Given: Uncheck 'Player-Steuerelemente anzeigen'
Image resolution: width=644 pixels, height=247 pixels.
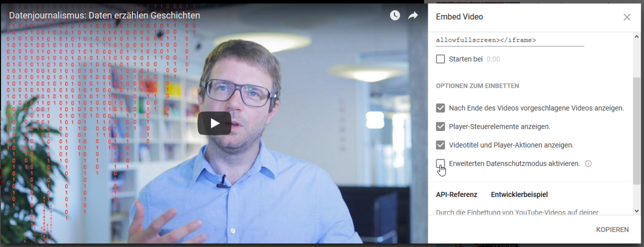Looking at the screenshot, I should click(x=441, y=127).
